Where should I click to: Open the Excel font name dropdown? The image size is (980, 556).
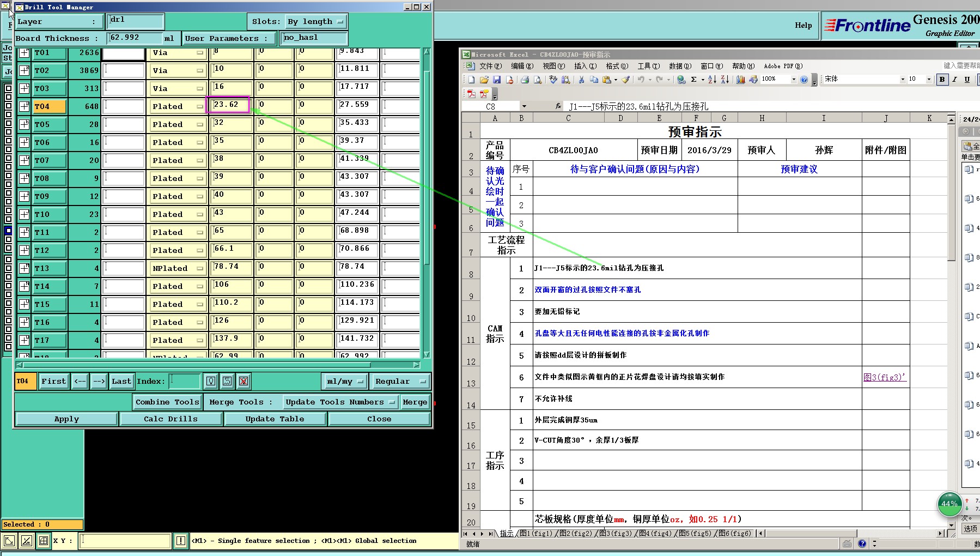903,80
